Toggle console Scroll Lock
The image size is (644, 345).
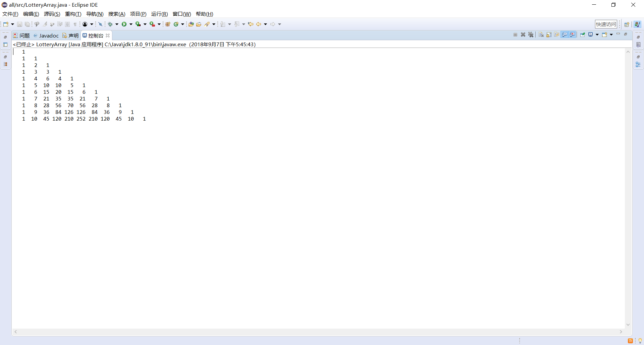(x=549, y=34)
